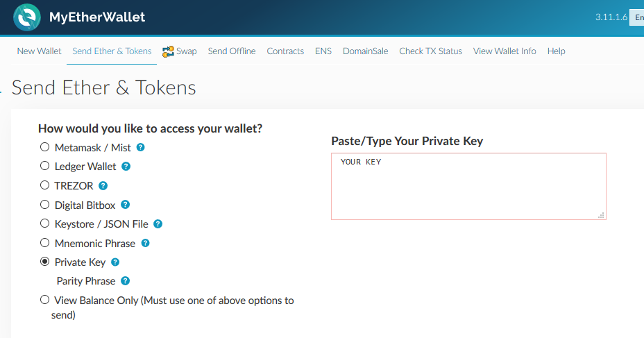Go to the View Wallet Info tab

coord(505,51)
